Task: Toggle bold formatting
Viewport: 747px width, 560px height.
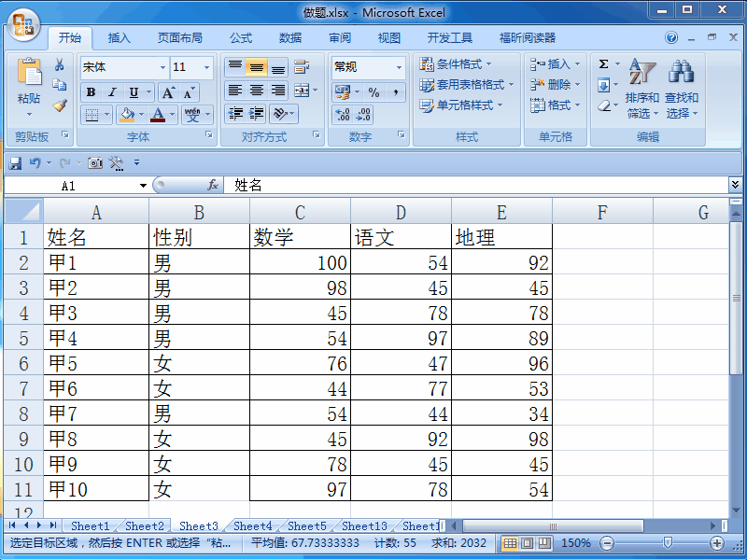Action: 91,92
